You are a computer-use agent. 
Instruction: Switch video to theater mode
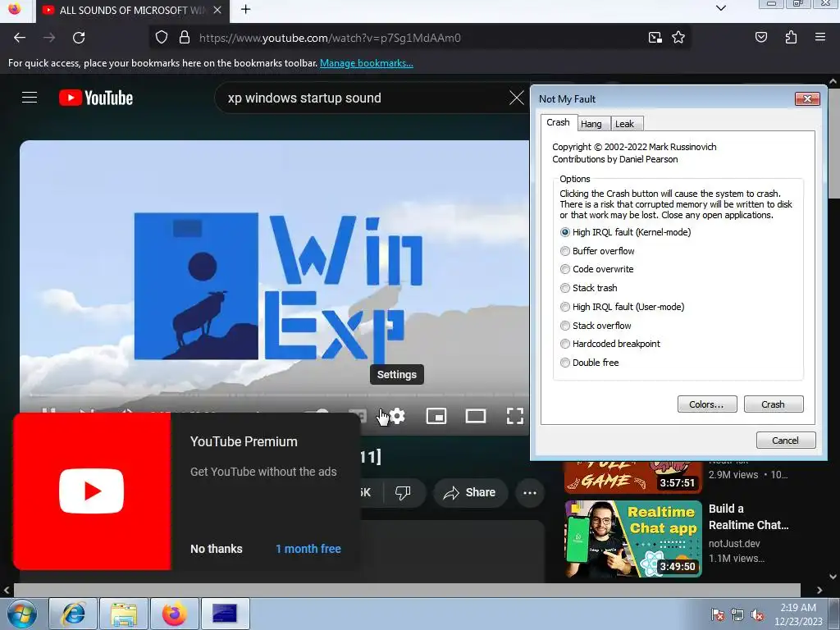[475, 416]
